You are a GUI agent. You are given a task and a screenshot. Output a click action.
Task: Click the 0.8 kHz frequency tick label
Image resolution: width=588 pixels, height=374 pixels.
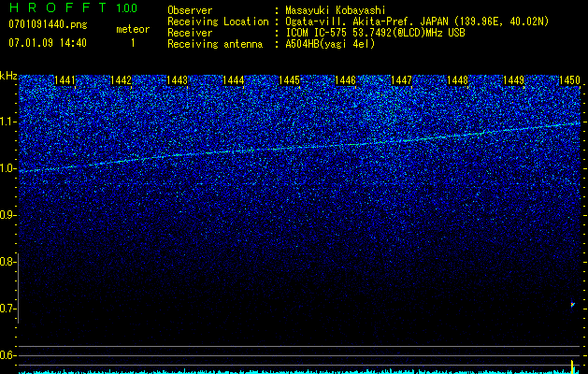(x=7, y=262)
